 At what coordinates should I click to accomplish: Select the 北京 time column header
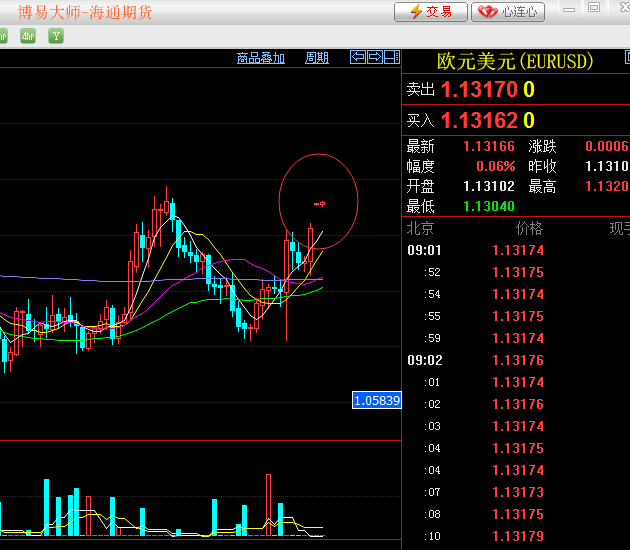[420, 228]
